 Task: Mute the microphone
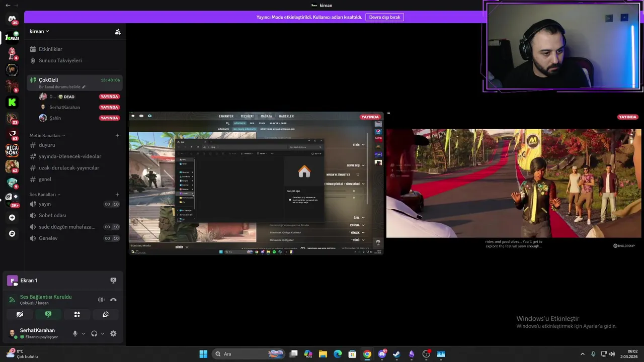75,333
